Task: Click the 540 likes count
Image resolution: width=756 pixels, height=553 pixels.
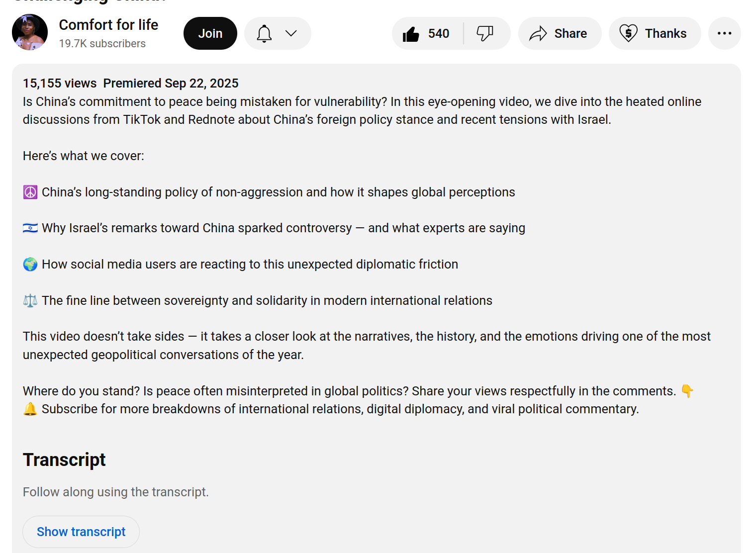Action: coord(439,33)
